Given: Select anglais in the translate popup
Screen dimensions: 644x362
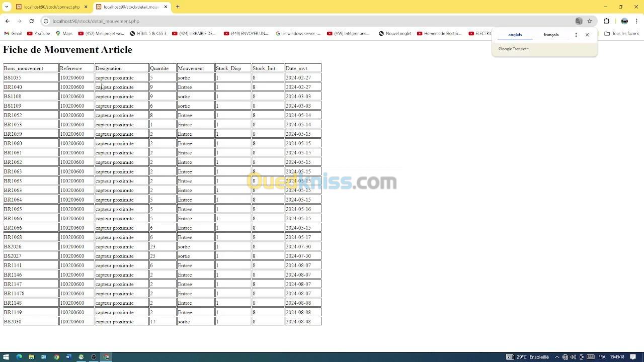Looking at the screenshot, I should (515, 35).
